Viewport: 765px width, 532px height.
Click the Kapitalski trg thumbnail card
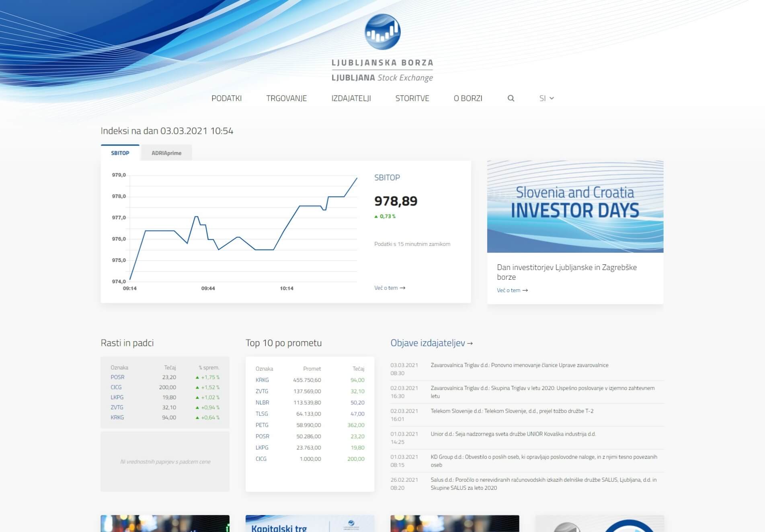tap(310, 524)
